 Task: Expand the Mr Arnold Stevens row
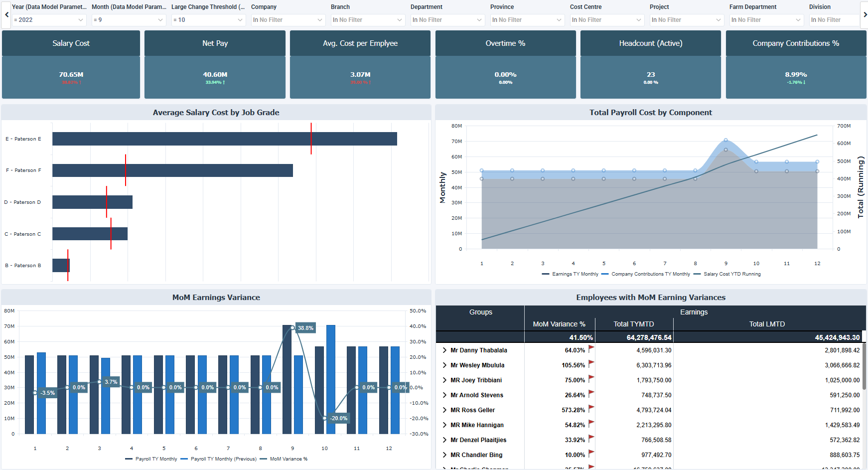click(x=444, y=395)
